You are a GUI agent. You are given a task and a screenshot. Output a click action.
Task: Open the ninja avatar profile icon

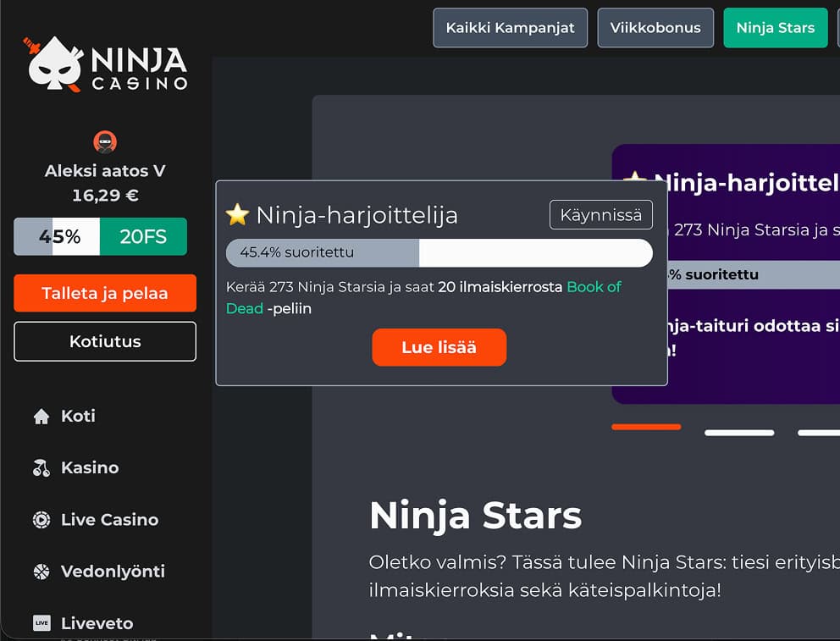tap(105, 142)
